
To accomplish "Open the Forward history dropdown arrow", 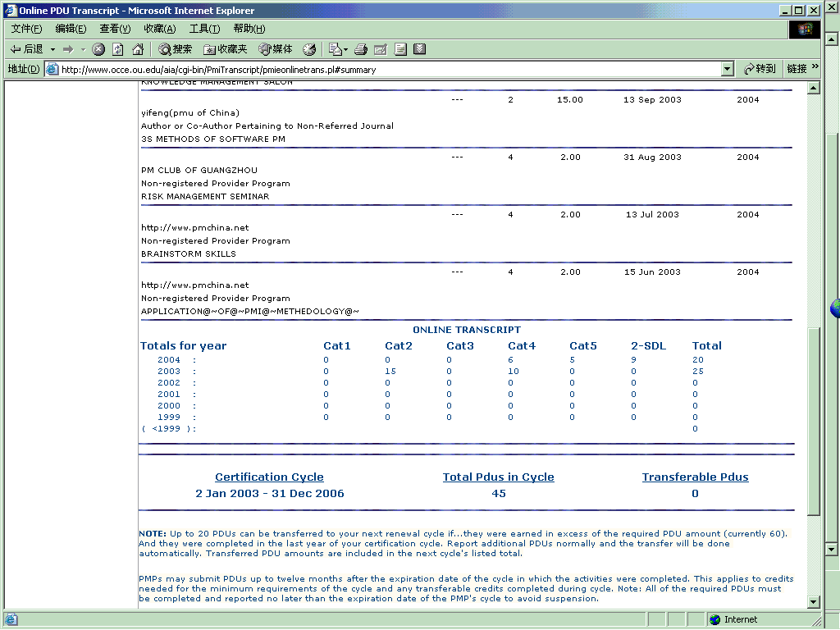I will 83,49.
